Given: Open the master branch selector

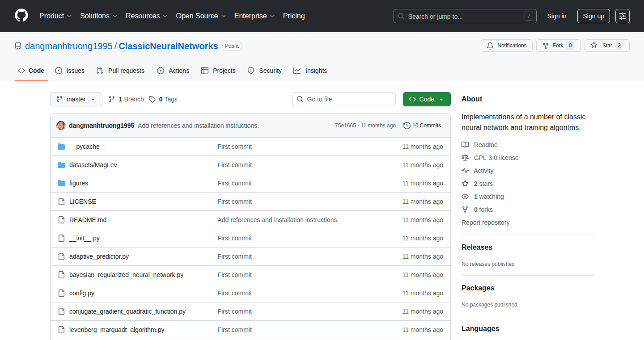Looking at the screenshot, I should [76, 99].
